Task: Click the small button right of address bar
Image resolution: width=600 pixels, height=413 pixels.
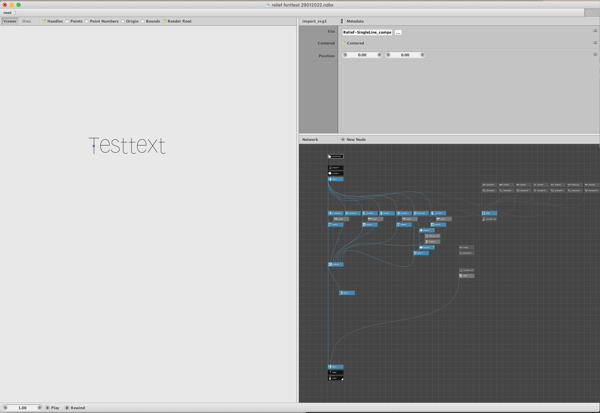Action: pyautogui.click(x=590, y=13)
